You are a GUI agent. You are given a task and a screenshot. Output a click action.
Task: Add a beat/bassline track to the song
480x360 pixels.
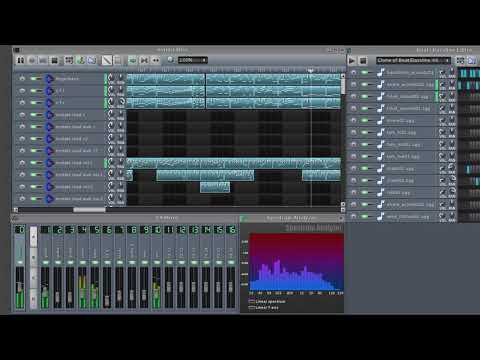(x=69, y=60)
